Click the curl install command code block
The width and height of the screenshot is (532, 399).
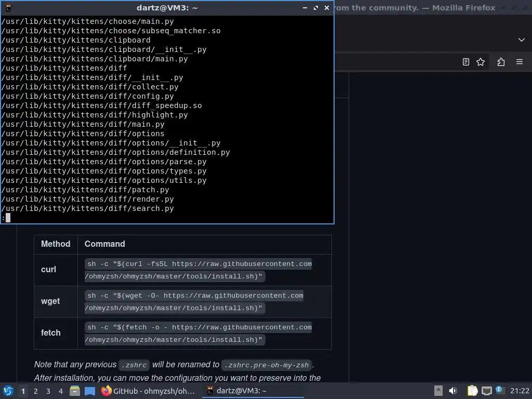(x=198, y=270)
